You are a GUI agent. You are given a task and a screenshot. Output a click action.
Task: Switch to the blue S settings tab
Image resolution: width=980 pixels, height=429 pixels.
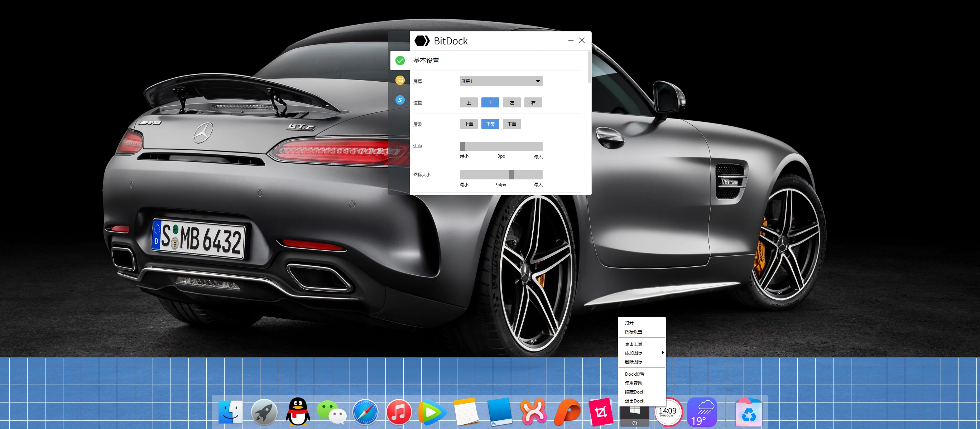point(400,100)
